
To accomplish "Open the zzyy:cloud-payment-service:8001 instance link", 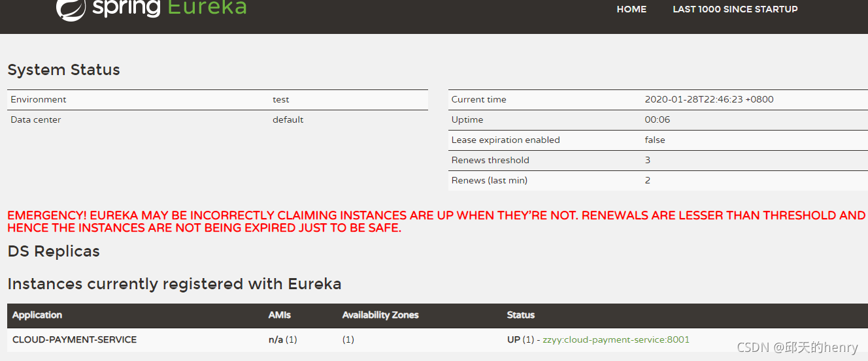I will (x=616, y=339).
